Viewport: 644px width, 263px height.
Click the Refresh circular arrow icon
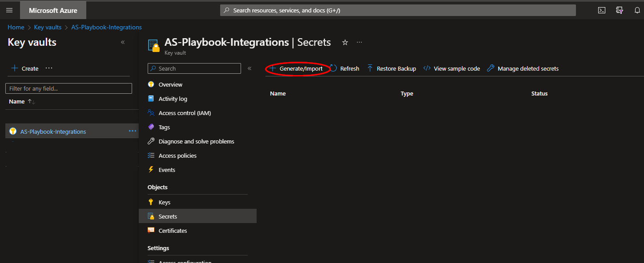click(x=333, y=68)
